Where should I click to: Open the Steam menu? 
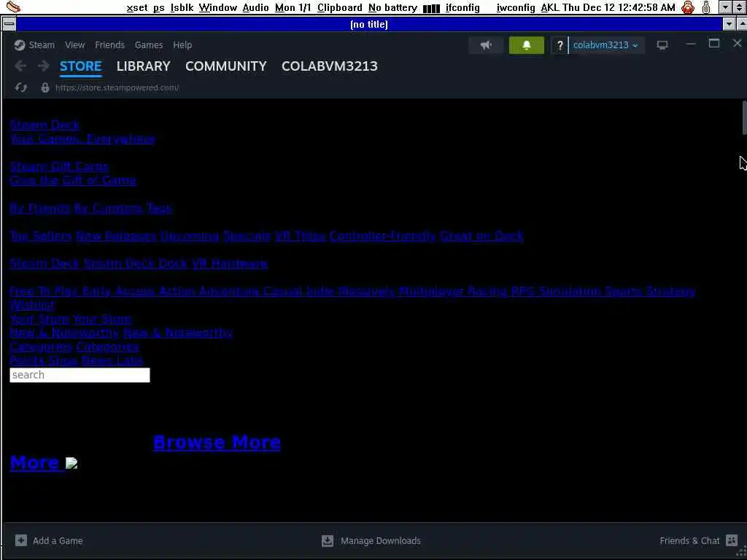(x=42, y=44)
